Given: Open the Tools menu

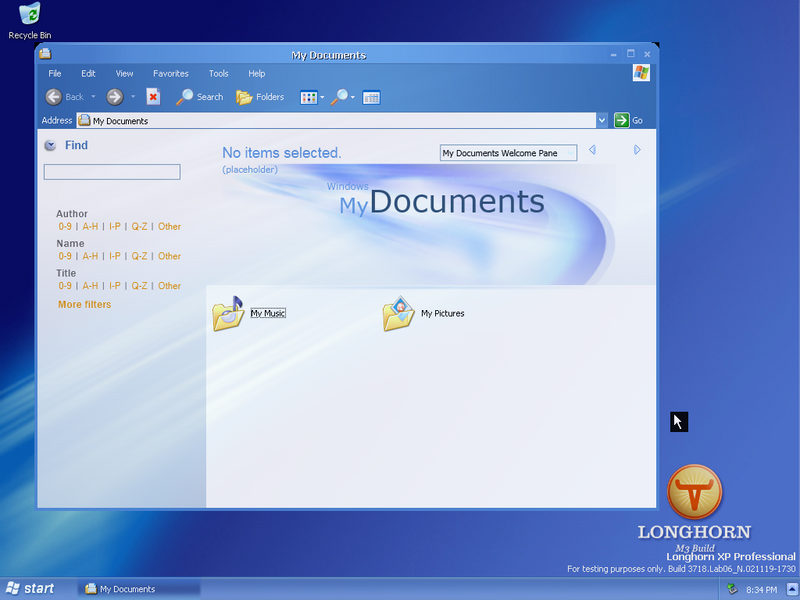Looking at the screenshot, I should (218, 74).
